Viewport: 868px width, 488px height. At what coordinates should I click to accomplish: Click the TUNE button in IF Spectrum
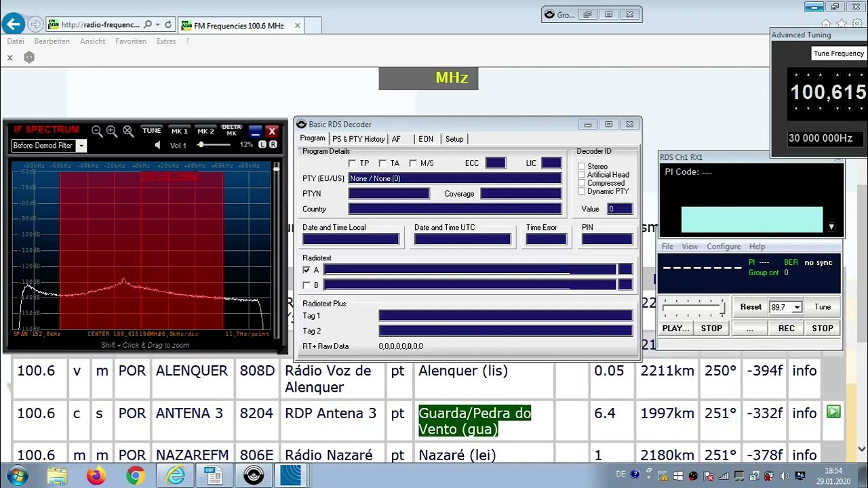[152, 131]
